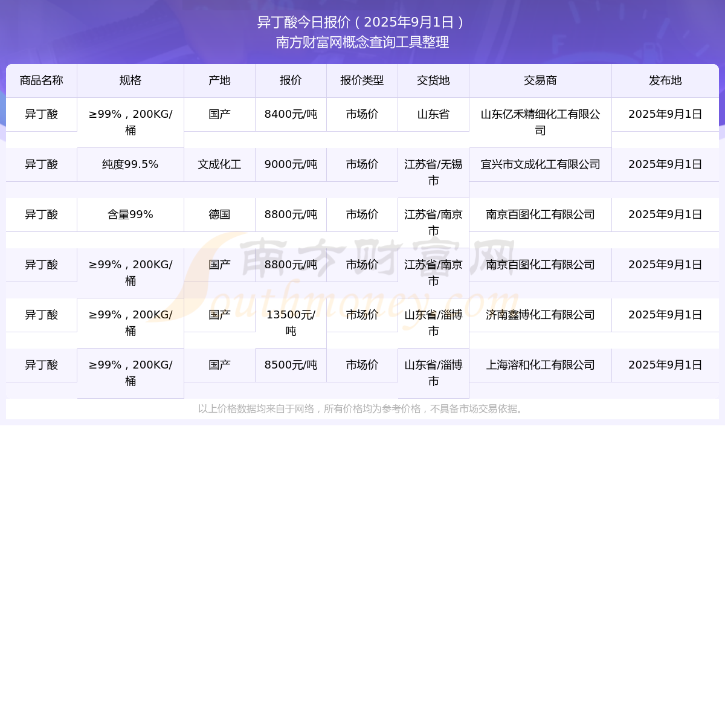Click the 产地 column header
Viewport: 725px width, 728px height.
point(219,81)
